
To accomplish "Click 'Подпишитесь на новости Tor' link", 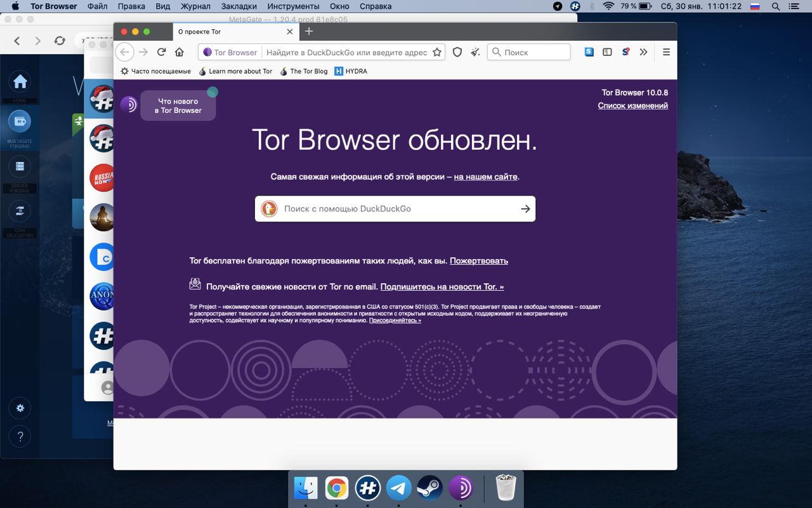I will point(442,286).
